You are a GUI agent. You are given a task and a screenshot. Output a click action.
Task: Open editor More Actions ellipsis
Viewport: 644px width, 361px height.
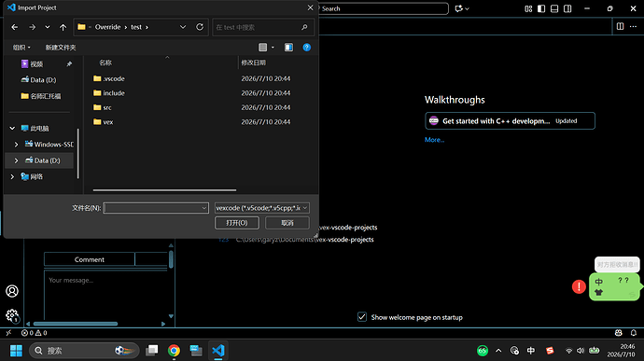(634, 26)
